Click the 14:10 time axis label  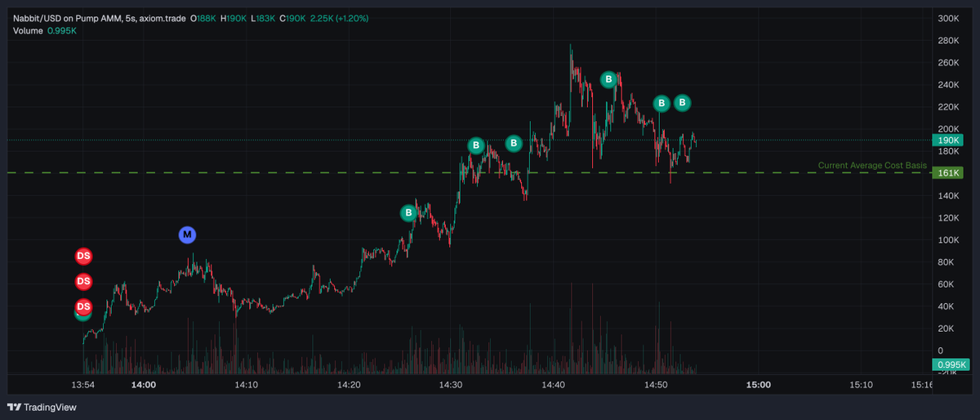(247, 384)
